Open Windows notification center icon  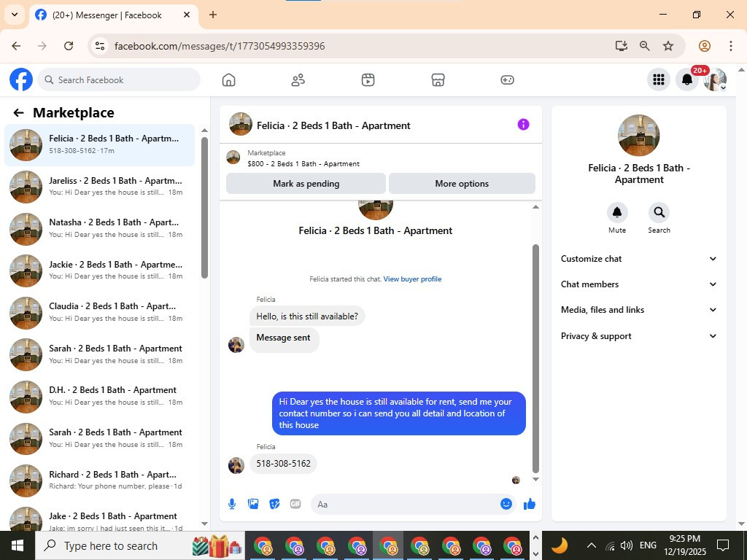click(723, 545)
